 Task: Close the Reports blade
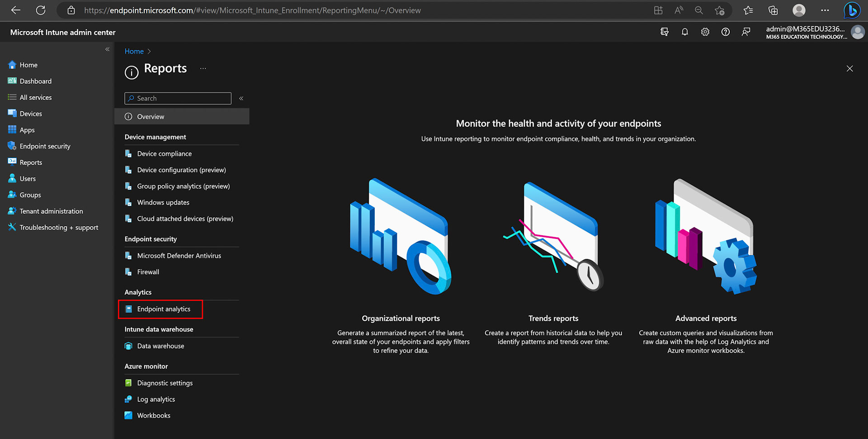click(850, 69)
